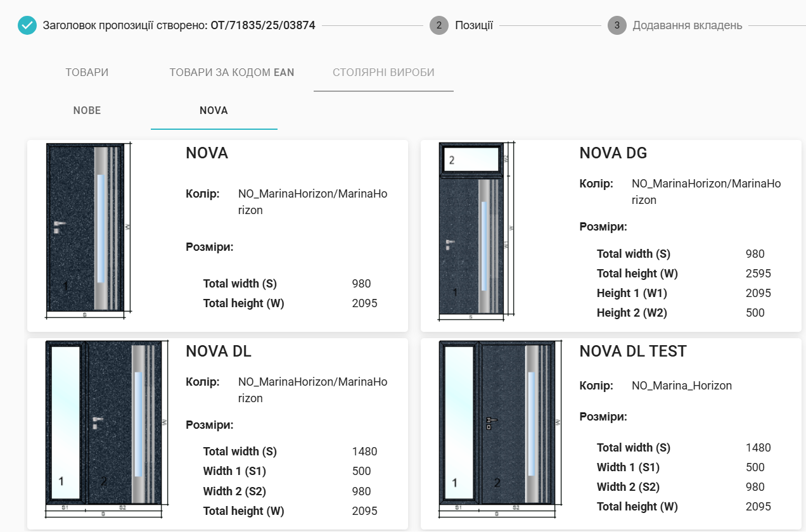Screen dimensions: 806x532
Task: Click the completed step checkmark icon
Action: (x=27, y=26)
